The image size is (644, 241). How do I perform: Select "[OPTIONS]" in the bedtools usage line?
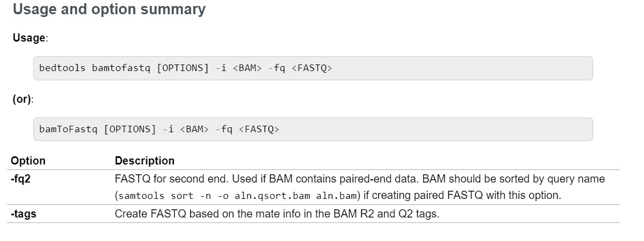click(x=183, y=69)
